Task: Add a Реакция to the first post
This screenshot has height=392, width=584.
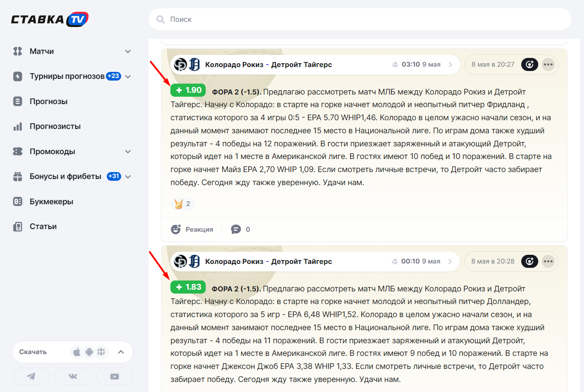Action: click(192, 230)
